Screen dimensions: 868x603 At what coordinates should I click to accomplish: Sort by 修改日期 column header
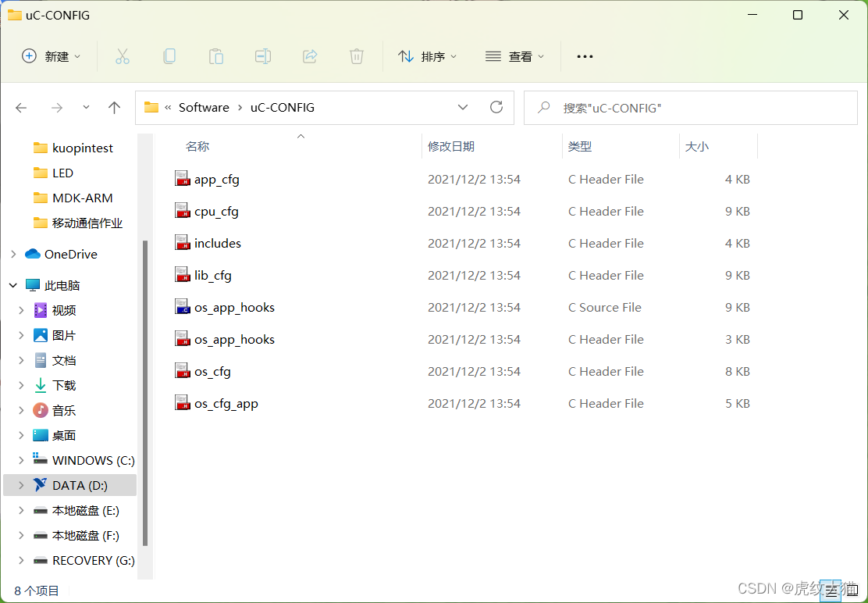[451, 147]
